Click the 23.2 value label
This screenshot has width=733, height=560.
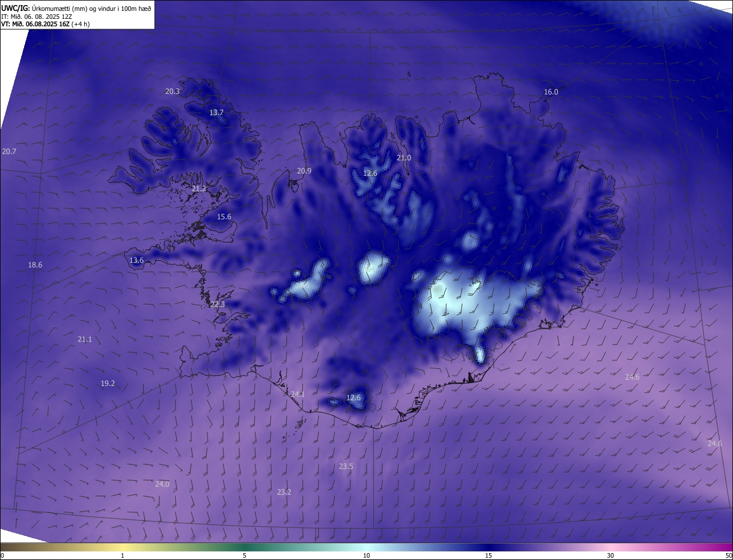tap(284, 492)
